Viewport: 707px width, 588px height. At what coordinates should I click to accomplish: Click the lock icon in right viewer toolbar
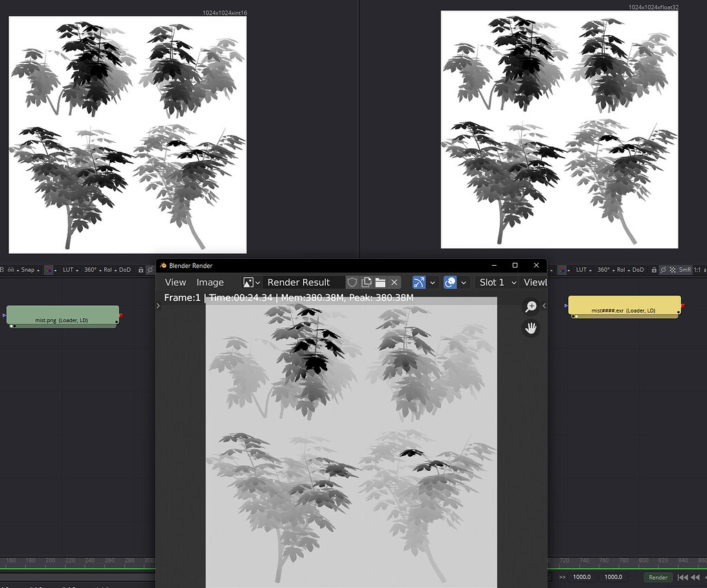point(654,269)
